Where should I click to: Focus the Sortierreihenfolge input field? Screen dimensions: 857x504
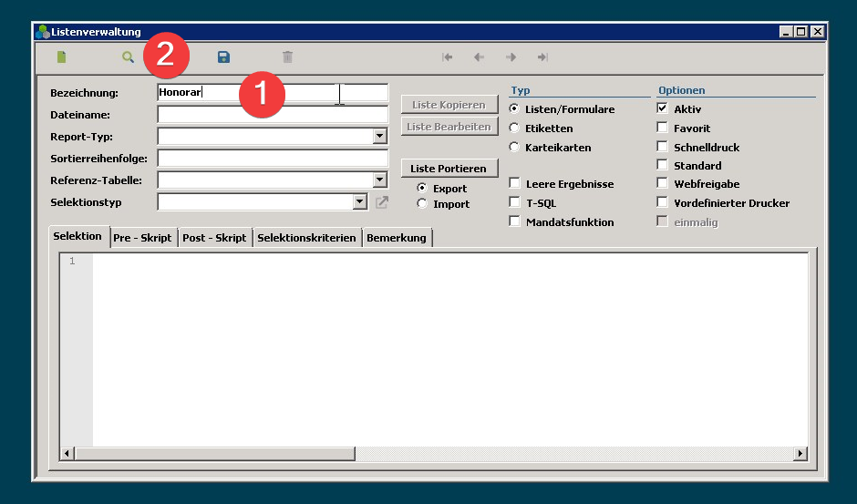273,158
